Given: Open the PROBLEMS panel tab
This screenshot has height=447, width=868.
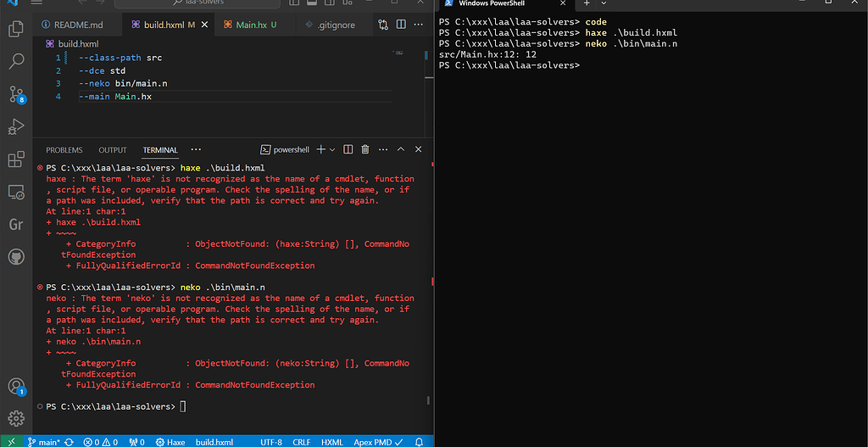Looking at the screenshot, I should [64, 150].
